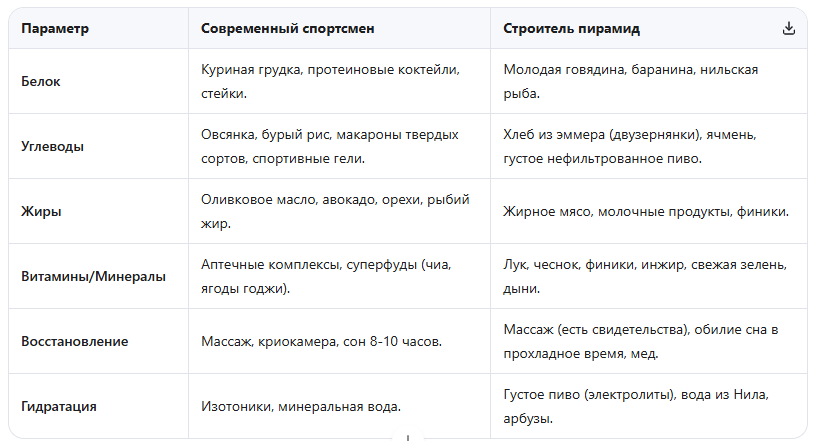Click the cell with 'Густое пиво (электролиты)'
The height and width of the screenshot is (441, 817).
point(649,407)
